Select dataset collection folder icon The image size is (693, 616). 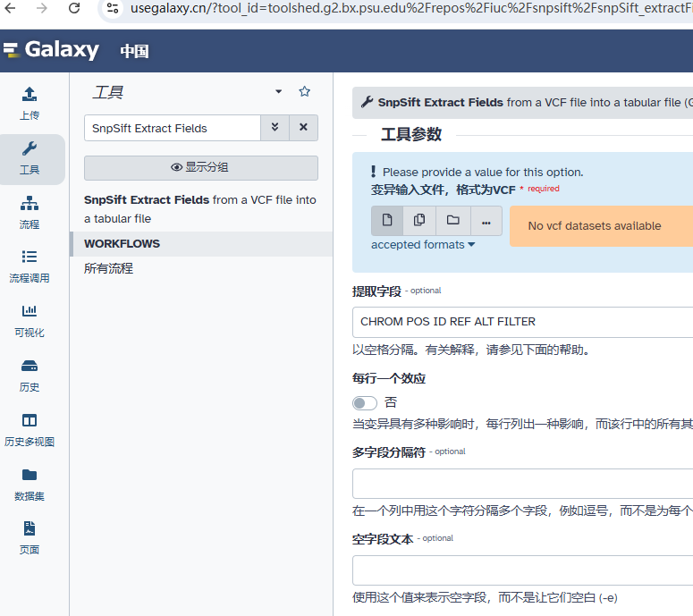[x=453, y=220]
